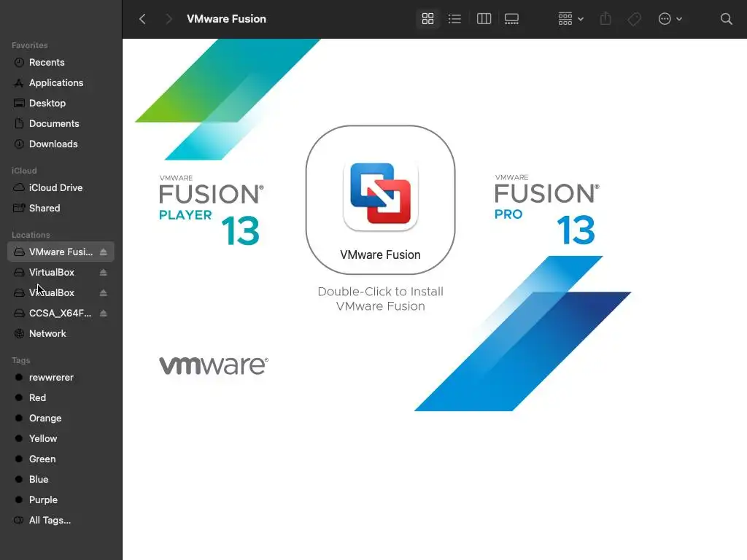Go forward with the right chevron
Viewport: 747px width, 560px height.
click(x=169, y=19)
